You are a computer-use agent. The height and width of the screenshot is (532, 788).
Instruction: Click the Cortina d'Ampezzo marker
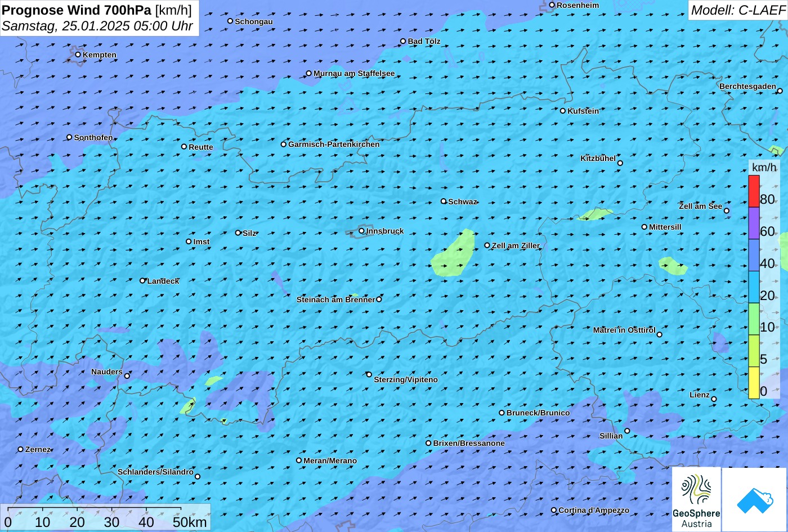553,510
